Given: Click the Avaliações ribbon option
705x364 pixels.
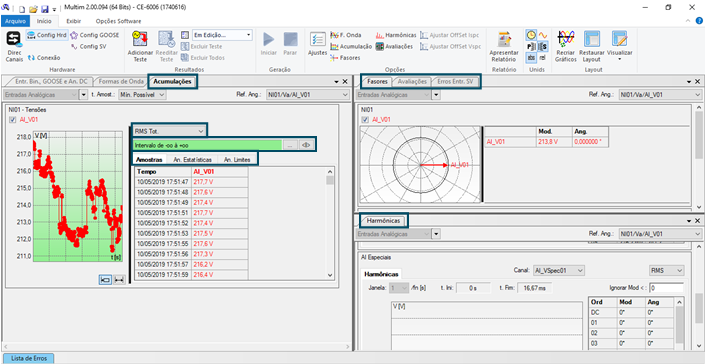Looking at the screenshot, I should [394, 46].
